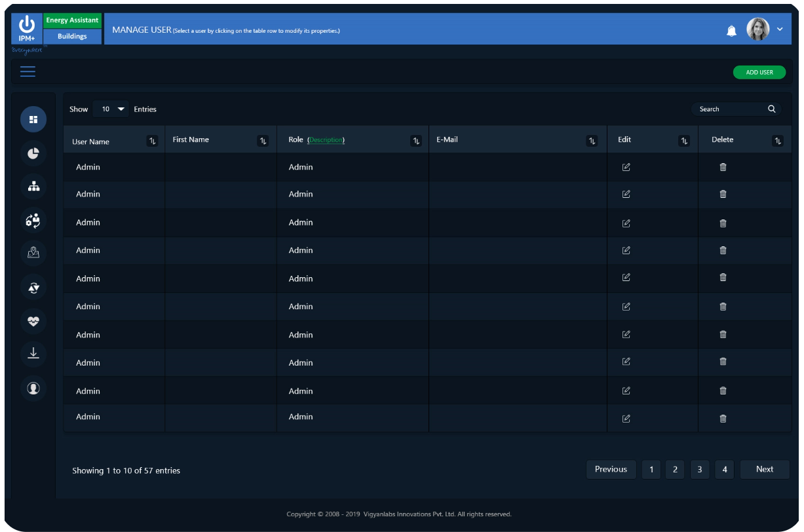
Task: Select pagination page 2
Action: (675, 470)
